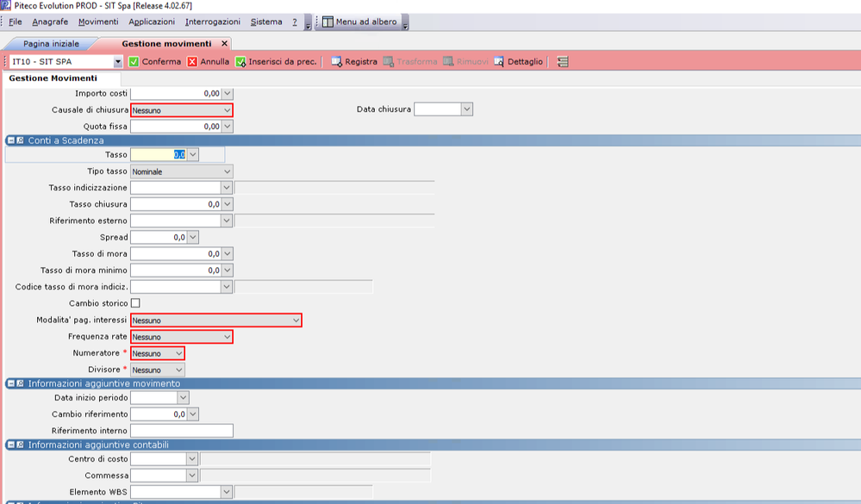
Task: Click the pin icon beside Conti a Scadenza
Action: coord(20,140)
